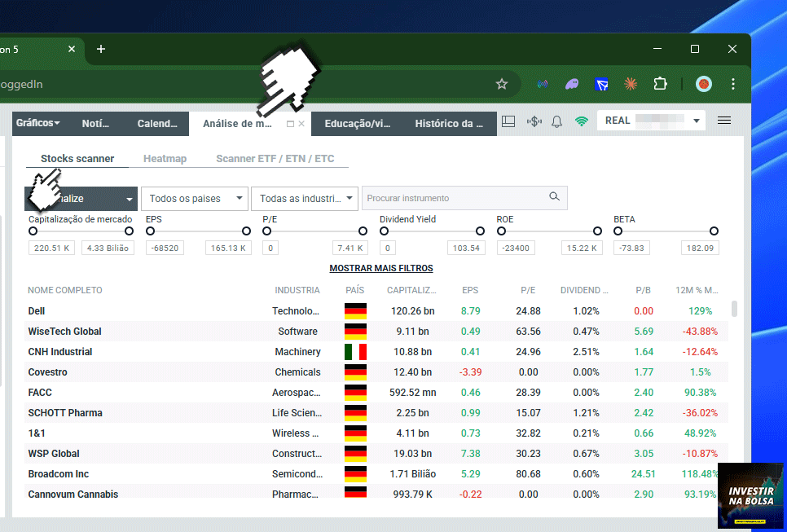
Task: Click the Italian flag in CNH Industrial row
Action: tap(355, 352)
